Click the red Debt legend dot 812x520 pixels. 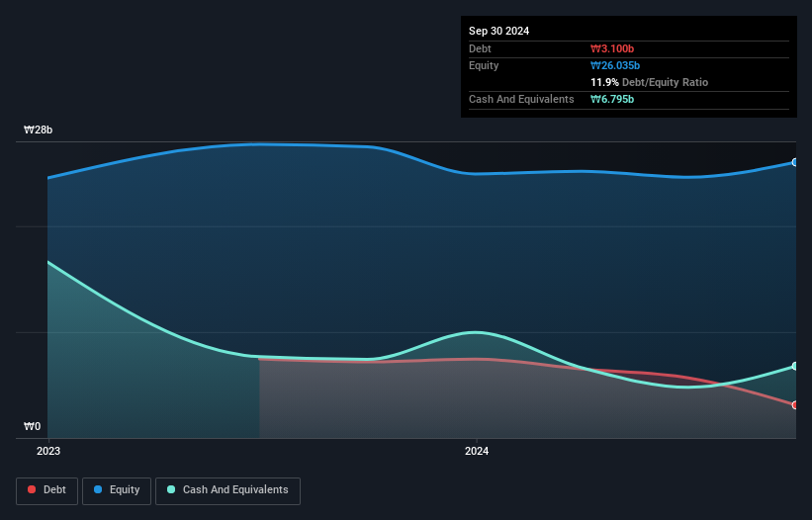32,489
